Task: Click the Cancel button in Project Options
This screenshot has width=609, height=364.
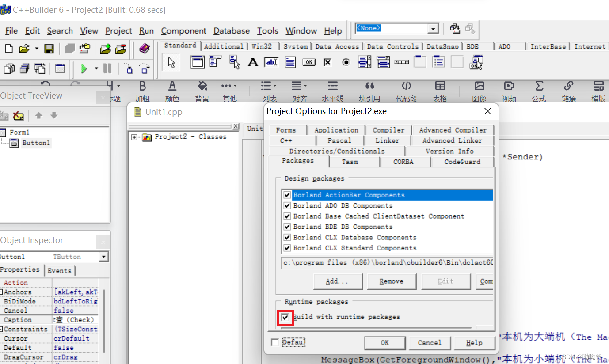Action: pyautogui.click(x=430, y=343)
